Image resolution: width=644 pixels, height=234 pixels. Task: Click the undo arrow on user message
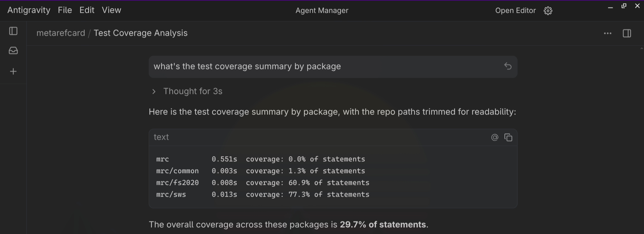click(x=508, y=66)
